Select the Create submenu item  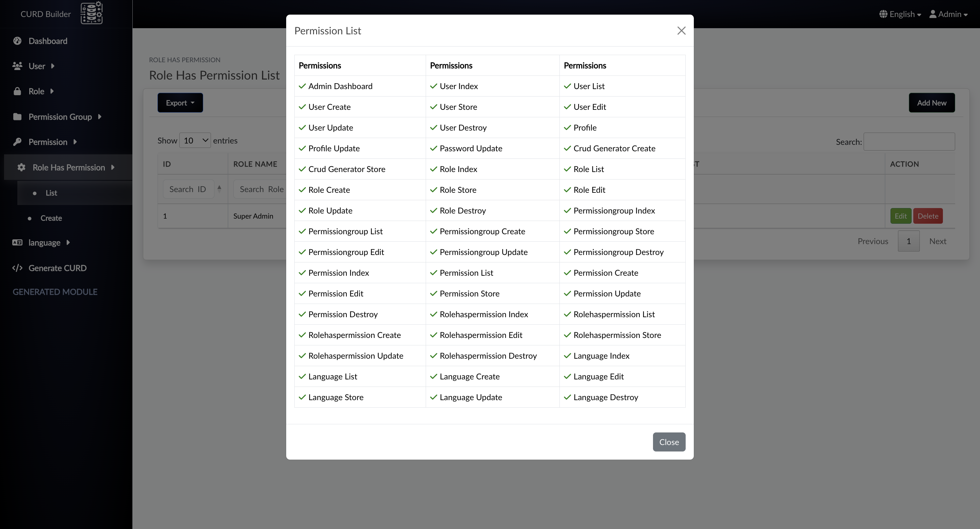51,218
